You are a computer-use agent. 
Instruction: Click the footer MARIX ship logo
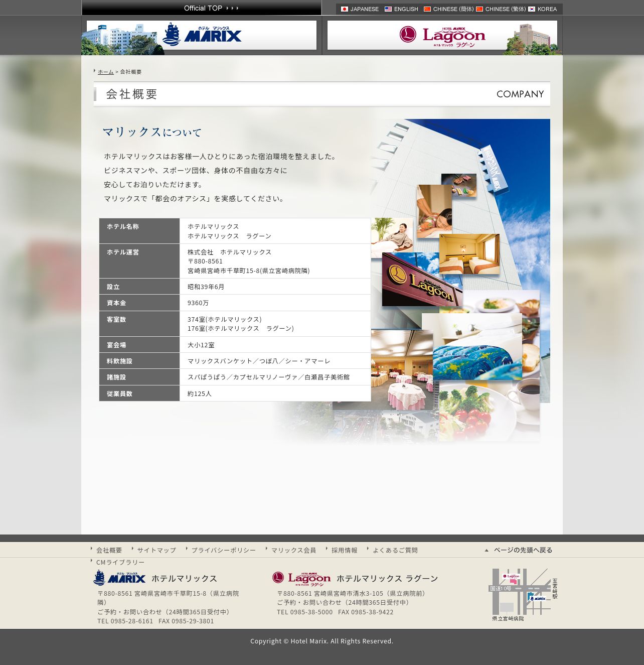click(x=119, y=578)
